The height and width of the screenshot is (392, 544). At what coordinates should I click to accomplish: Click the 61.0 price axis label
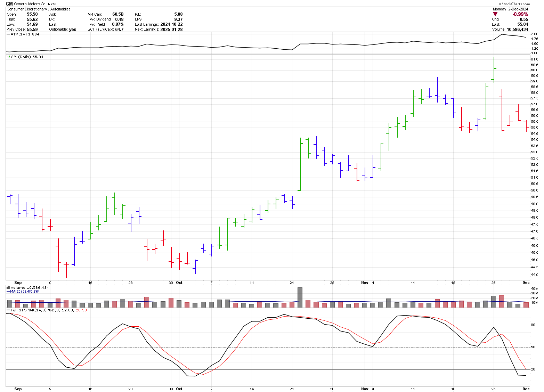point(534,59)
